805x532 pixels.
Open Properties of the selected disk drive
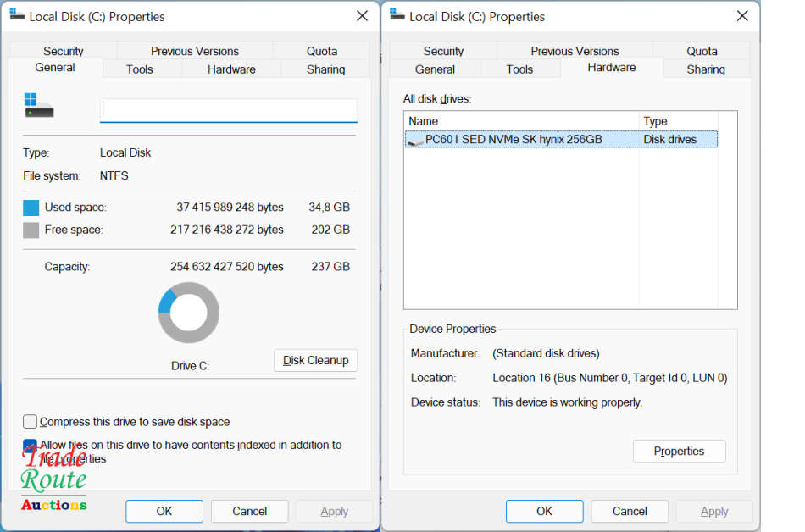(679, 452)
